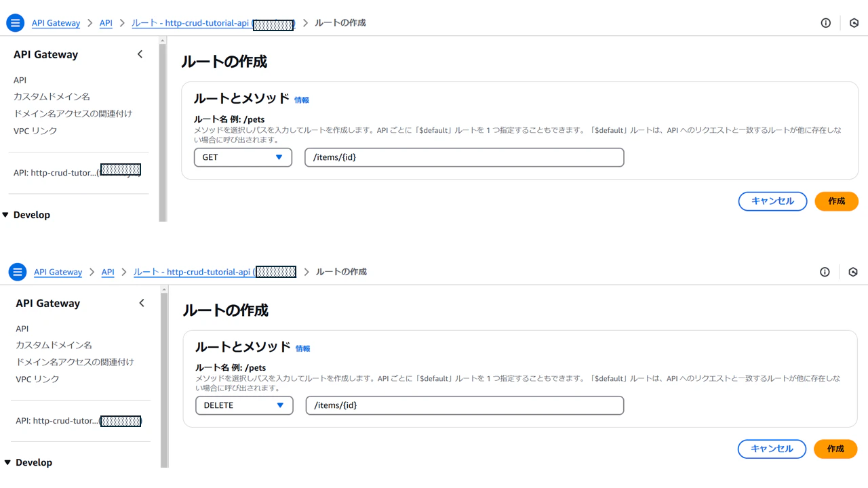Click the hexagon settings icon in GET screenshot
The height and width of the screenshot is (488, 868).
pyautogui.click(x=854, y=23)
